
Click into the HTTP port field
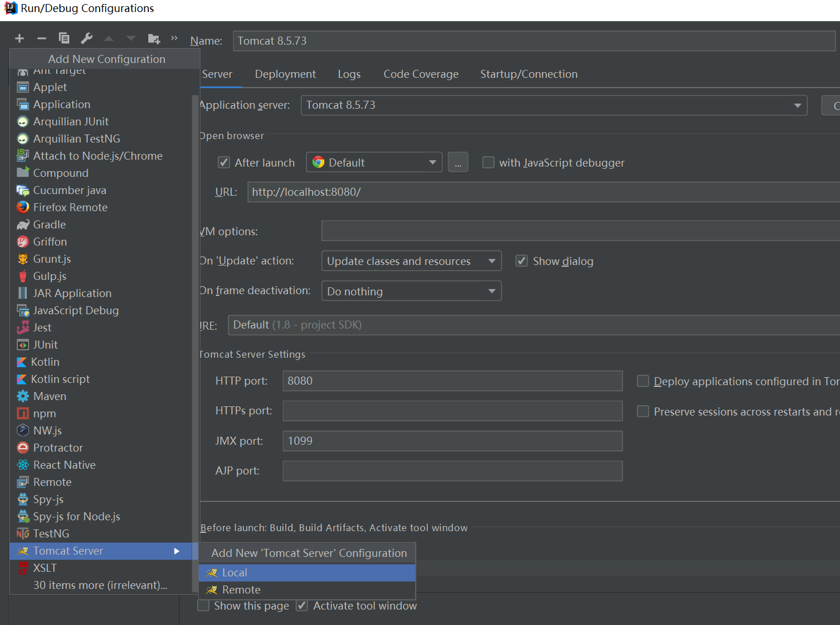[452, 381]
